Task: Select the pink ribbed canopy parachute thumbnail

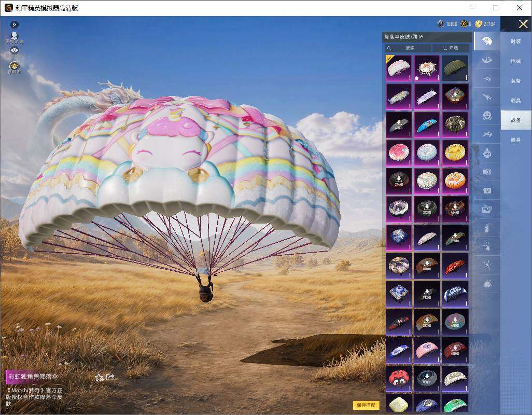Action: pos(427,350)
